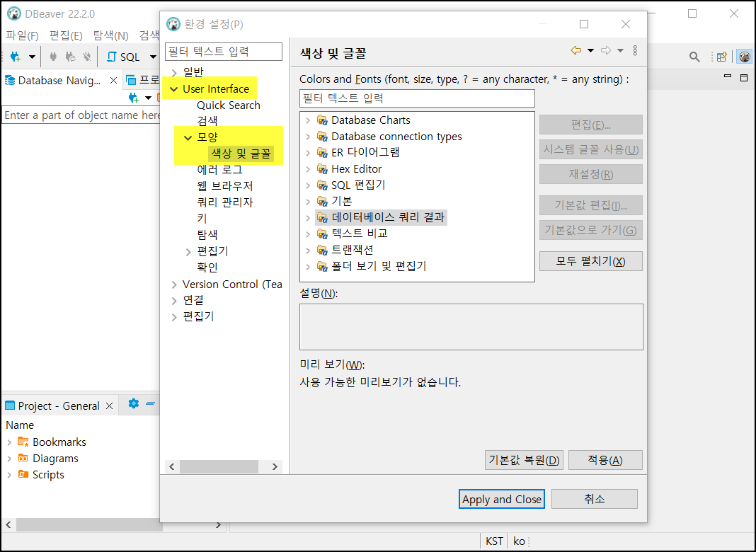Viewport: 756px width, 552px height.
Task: Select Quick Search preferences page
Action: (x=228, y=105)
